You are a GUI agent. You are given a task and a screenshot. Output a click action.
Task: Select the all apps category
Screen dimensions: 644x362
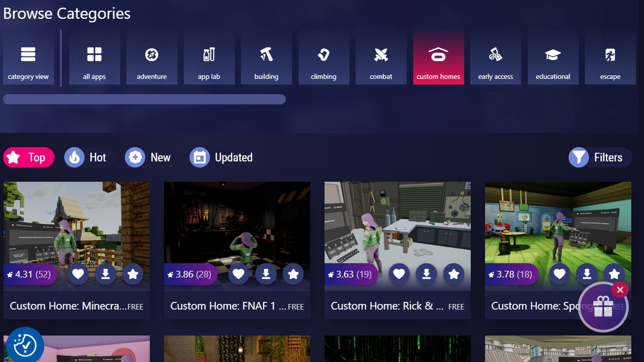pos(94,57)
